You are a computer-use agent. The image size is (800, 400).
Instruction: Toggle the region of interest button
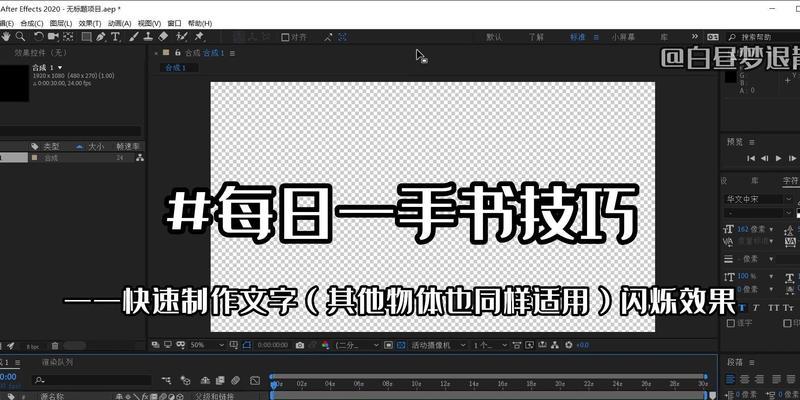pos(387,345)
